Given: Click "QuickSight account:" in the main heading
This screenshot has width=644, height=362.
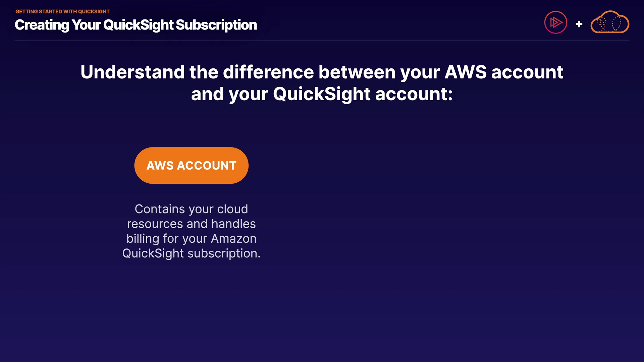Looking at the screenshot, I should click(363, 94).
